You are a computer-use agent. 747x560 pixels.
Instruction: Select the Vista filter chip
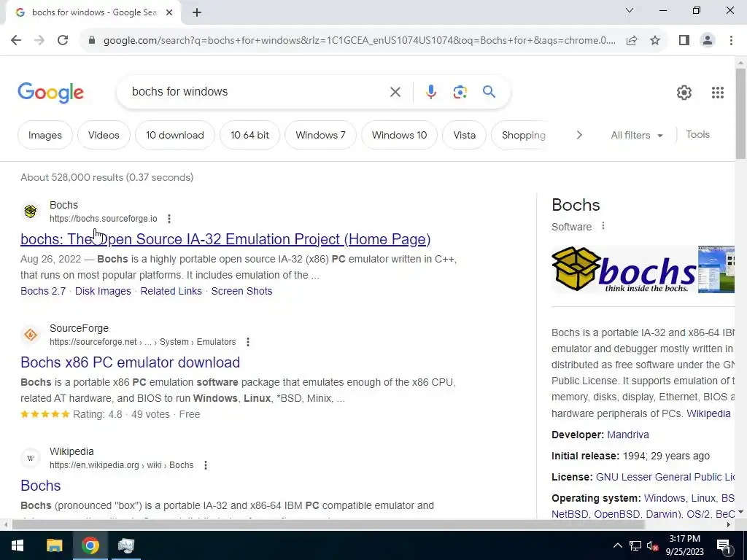pyautogui.click(x=465, y=135)
